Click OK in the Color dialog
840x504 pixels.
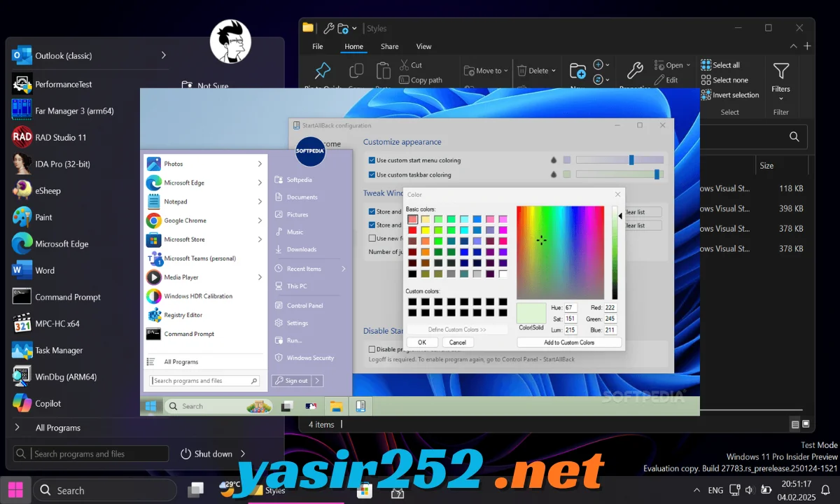pyautogui.click(x=422, y=342)
